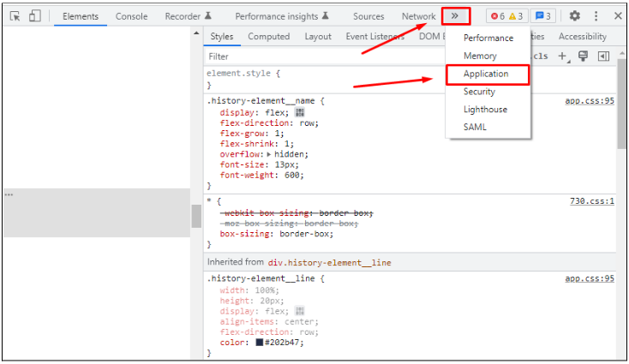Toggle the computed styles sidebar icon
This screenshot has width=629, height=364.
603,57
